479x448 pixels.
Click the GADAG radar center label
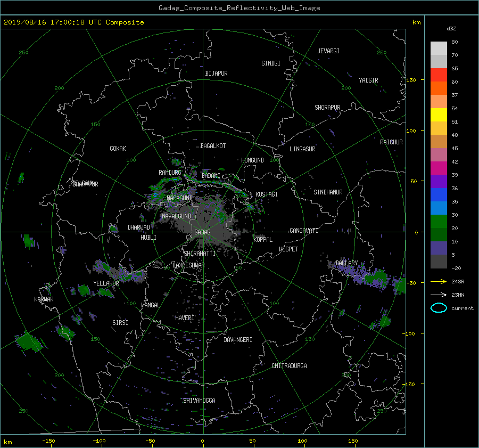tap(203, 232)
